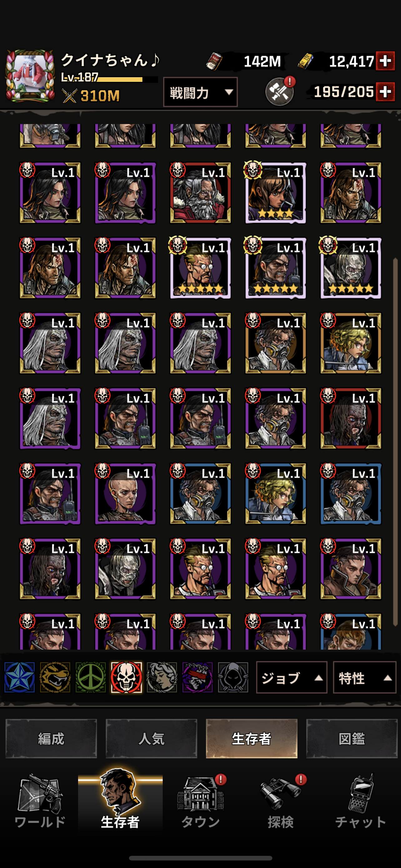401x868 pixels.
Task: Tap the red skull faction filter
Action: tap(126, 677)
